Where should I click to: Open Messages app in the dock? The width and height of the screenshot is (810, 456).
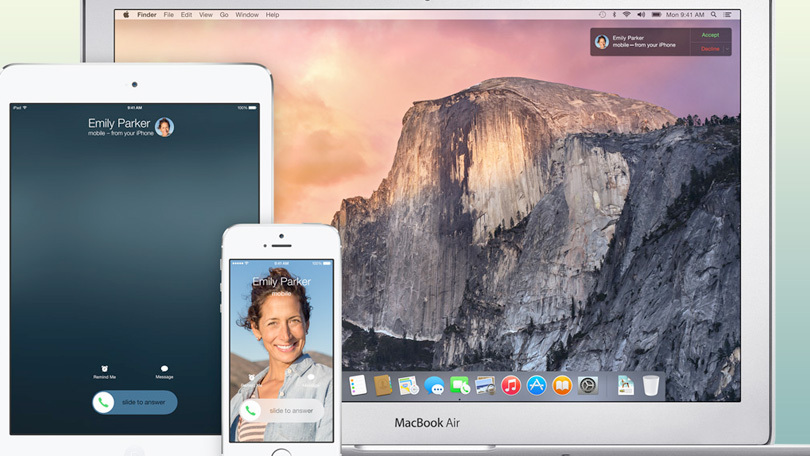[434, 385]
